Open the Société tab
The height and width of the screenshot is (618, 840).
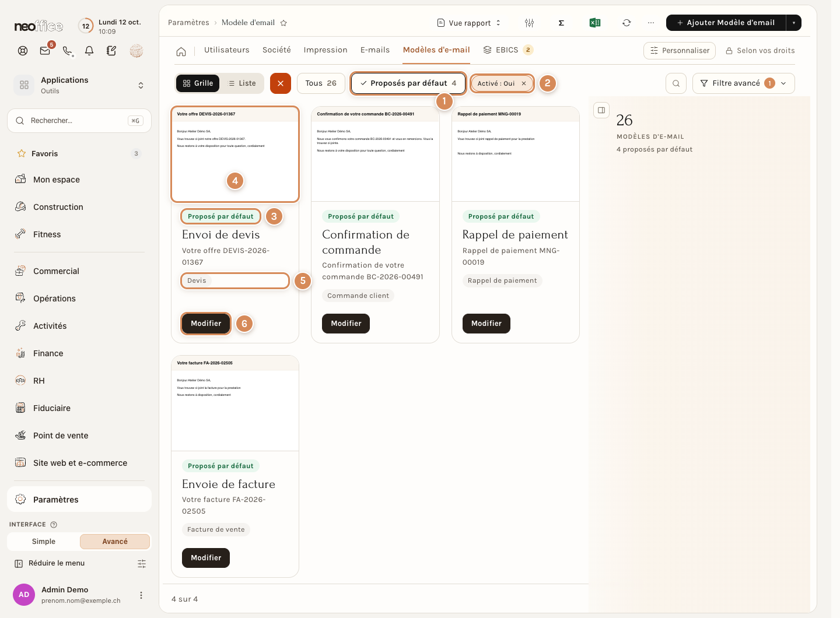tap(276, 50)
